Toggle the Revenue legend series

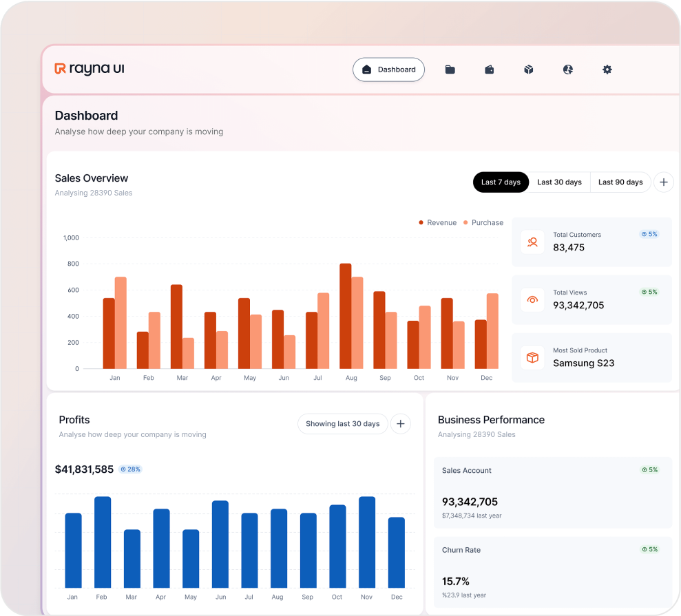coord(437,223)
